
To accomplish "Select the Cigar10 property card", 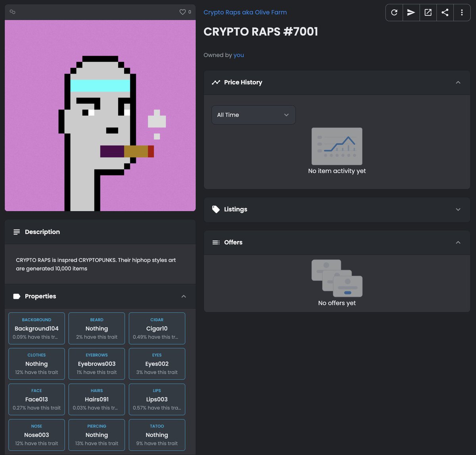I will click(x=157, y=328).
